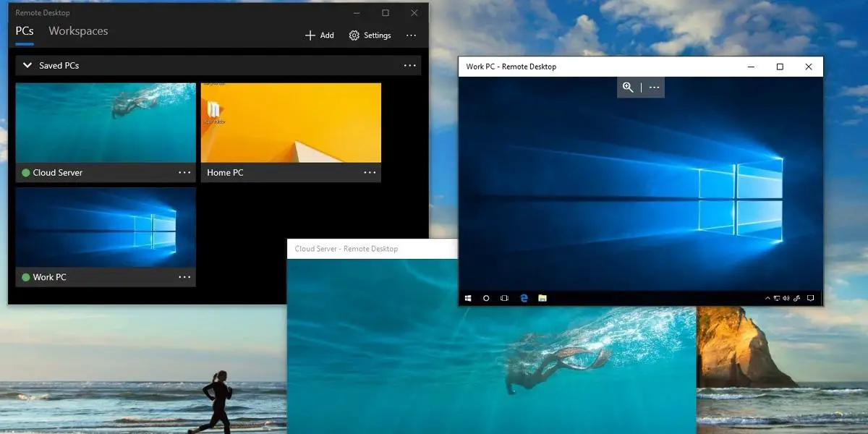Click the Home PC label text
868x434 pixels.
point(225,173)
